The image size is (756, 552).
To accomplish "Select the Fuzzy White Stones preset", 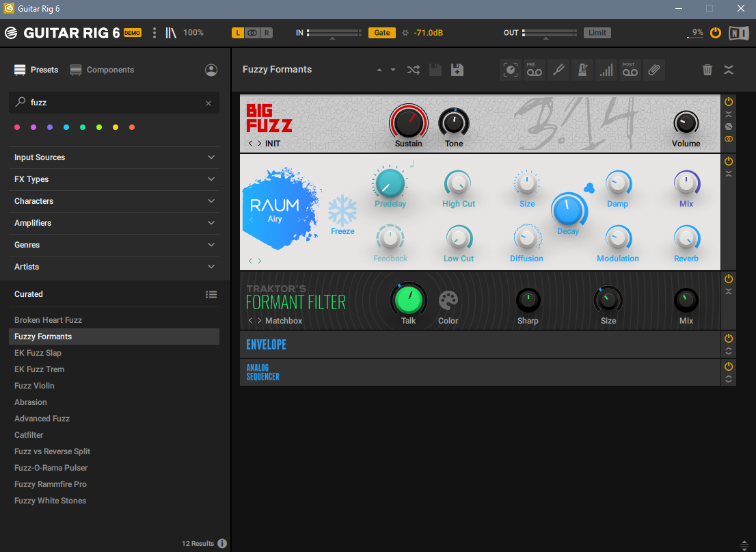I will 50,501.
